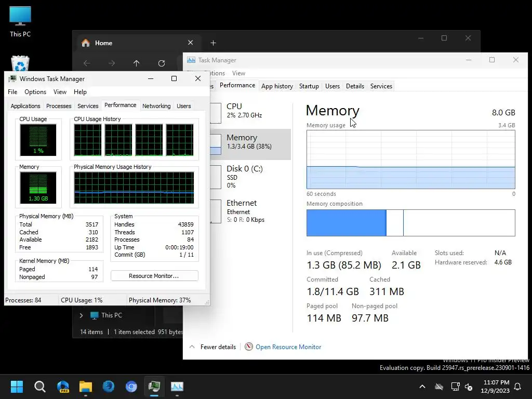Go up one folder in File Explorer
Viewport: 532px width, 399px height.
point(137,63)
